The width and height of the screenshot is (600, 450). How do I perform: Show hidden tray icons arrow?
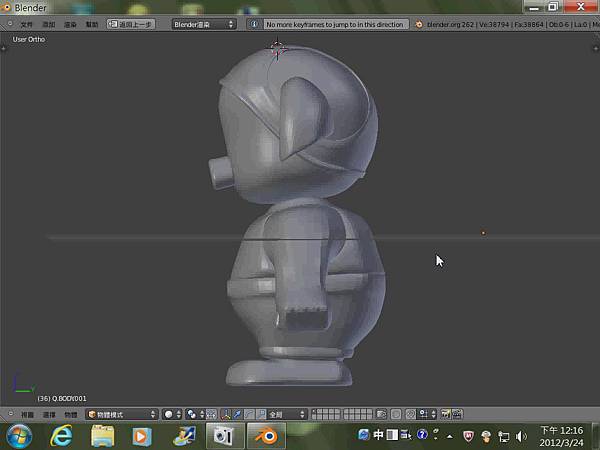click(450, 436)
